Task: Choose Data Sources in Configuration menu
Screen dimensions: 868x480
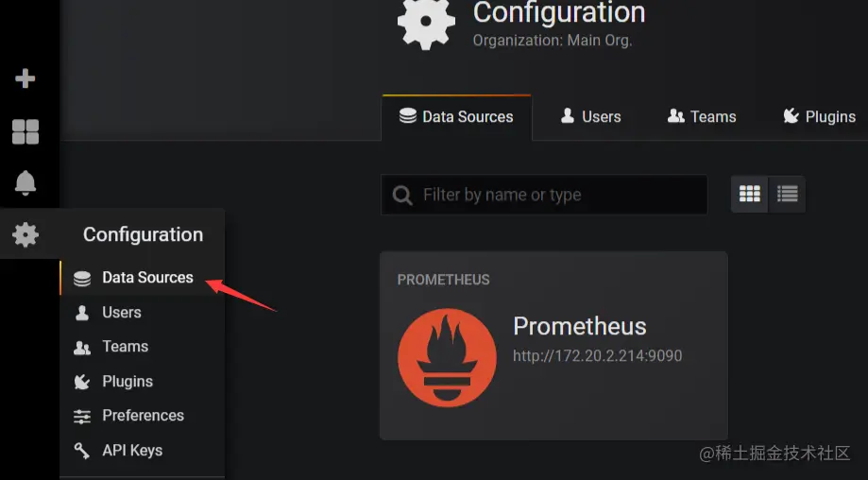Action: pyautogui.click(x=147, y=278)
